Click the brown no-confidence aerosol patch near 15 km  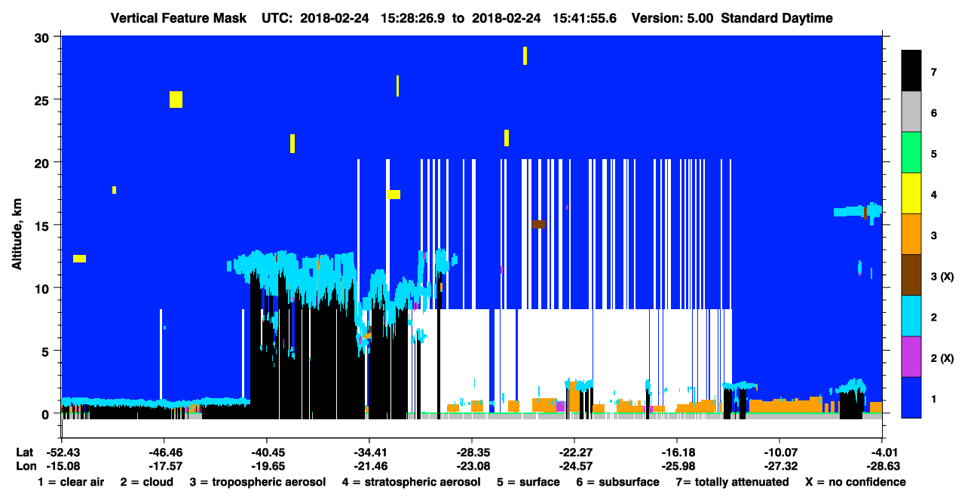(538, 224)
